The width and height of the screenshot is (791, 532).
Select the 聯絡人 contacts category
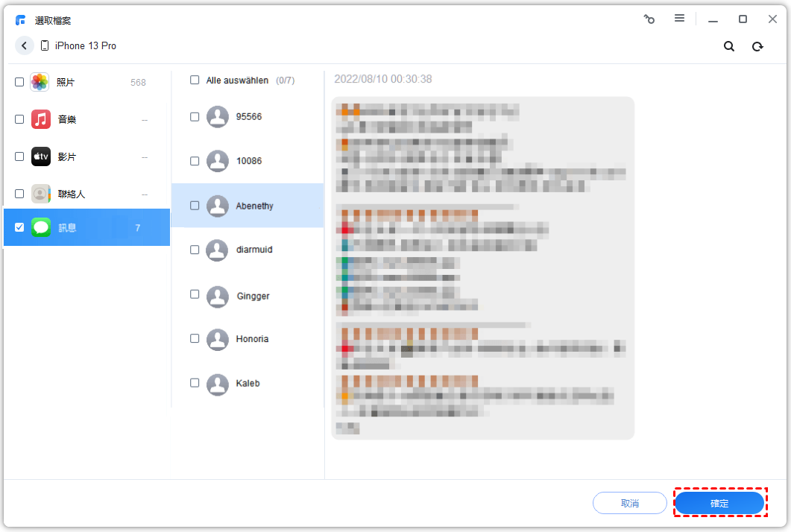(x=72, y=194)
